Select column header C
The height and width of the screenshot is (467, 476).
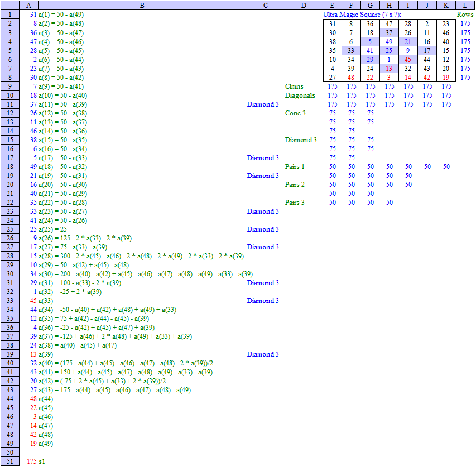click(266, 5)
